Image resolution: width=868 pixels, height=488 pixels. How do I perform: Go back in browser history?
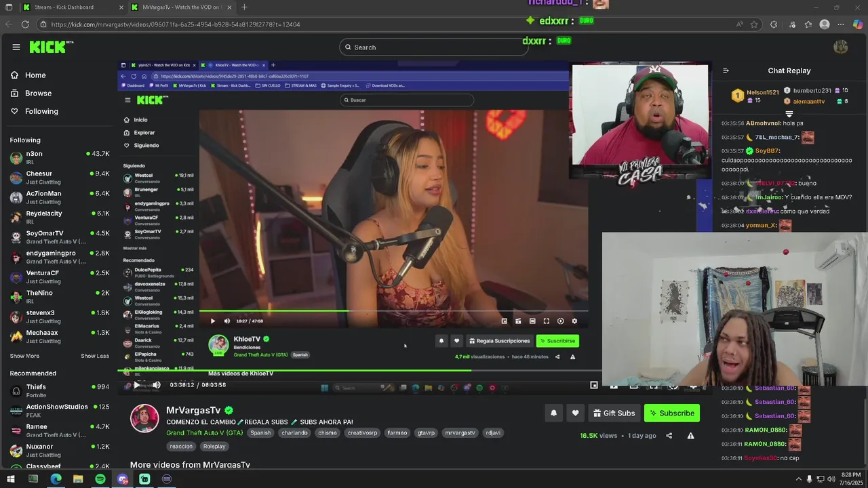coord(9,24)
